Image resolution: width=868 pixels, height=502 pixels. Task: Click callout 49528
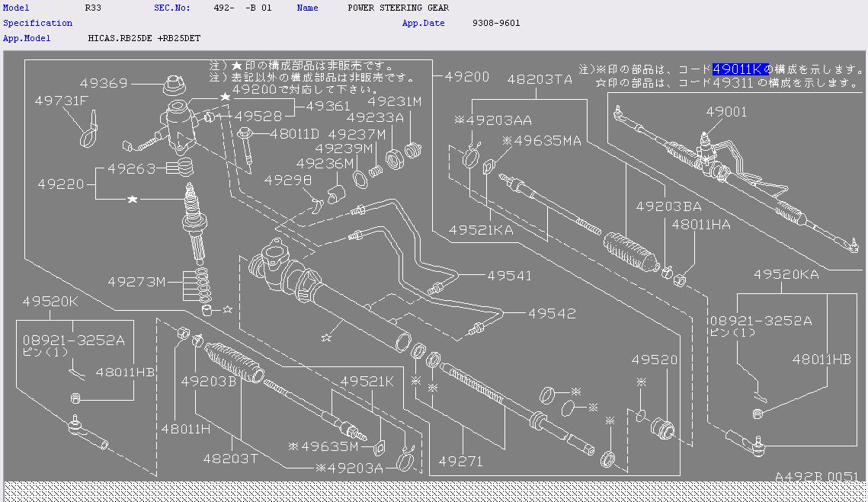258,117
